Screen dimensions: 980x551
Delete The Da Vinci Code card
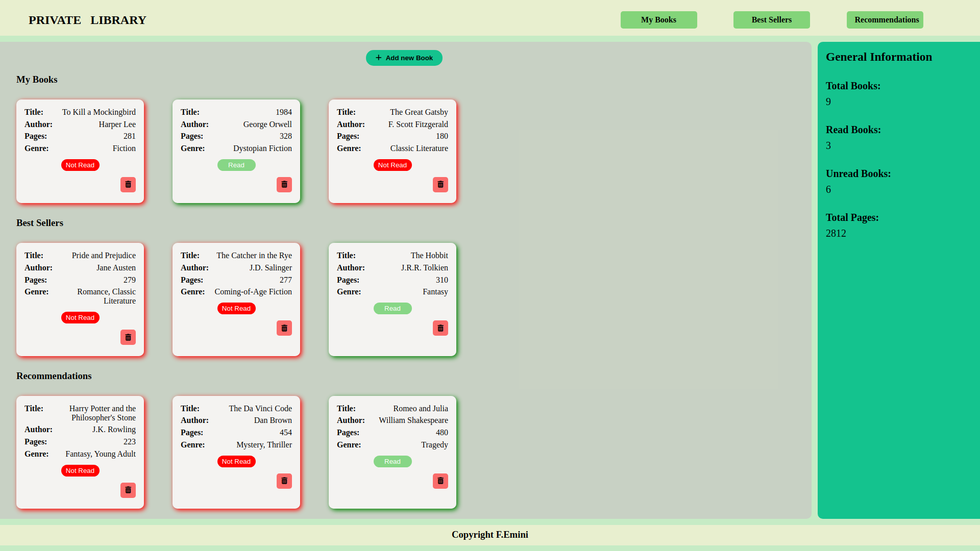pos(284,481)
